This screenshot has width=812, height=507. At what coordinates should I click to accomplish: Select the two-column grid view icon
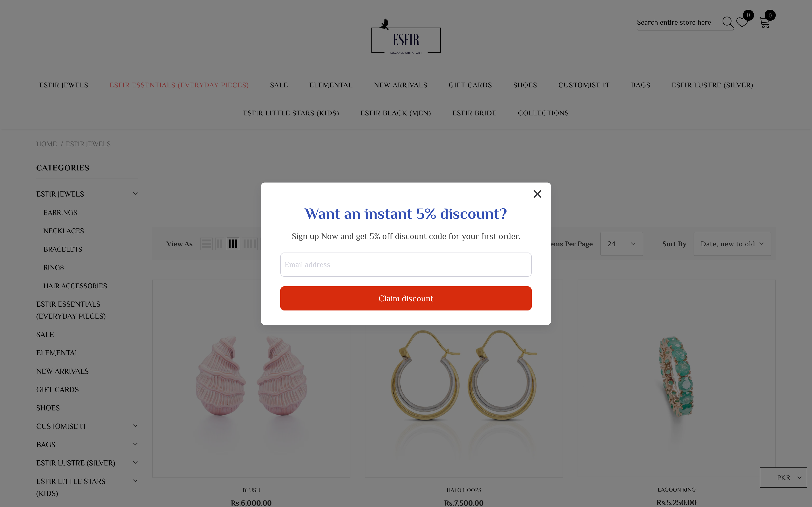click(219, 244)
